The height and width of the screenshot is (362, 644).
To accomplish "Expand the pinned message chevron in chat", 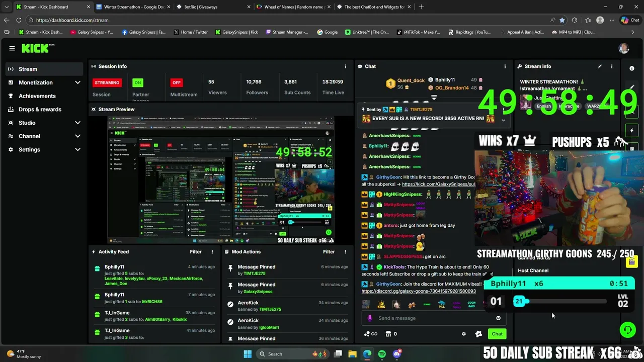I will click(503, 120).
